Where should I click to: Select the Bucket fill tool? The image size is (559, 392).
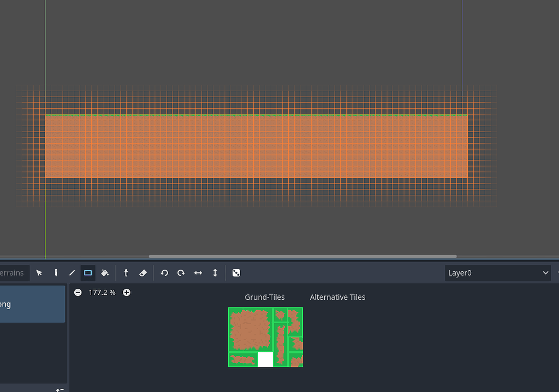(105, 273)
